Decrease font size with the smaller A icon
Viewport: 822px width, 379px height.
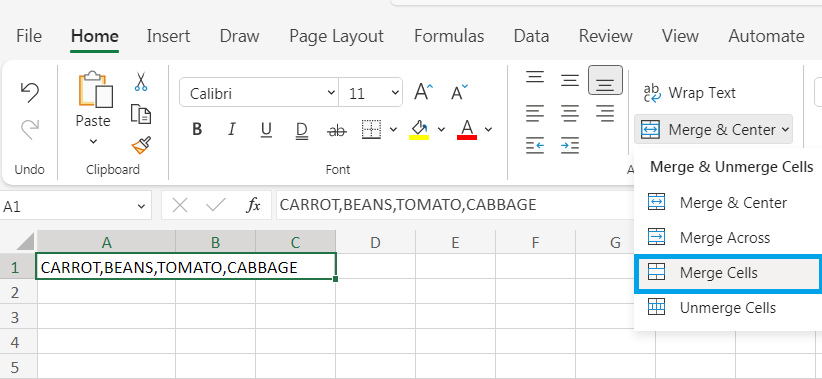tap(459, 92)
